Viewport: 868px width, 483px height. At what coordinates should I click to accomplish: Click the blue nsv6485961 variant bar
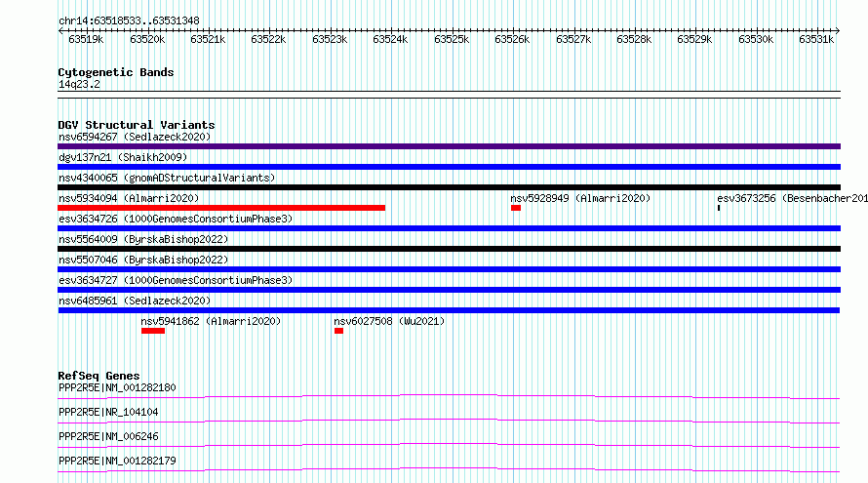(449, 310)
